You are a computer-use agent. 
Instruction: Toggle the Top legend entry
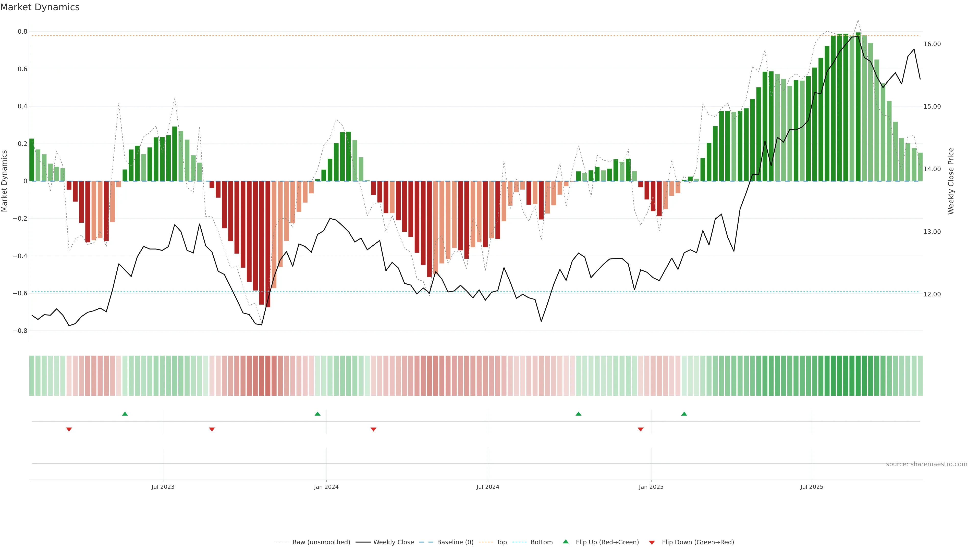pyautogui.click(x=501, y=542)
